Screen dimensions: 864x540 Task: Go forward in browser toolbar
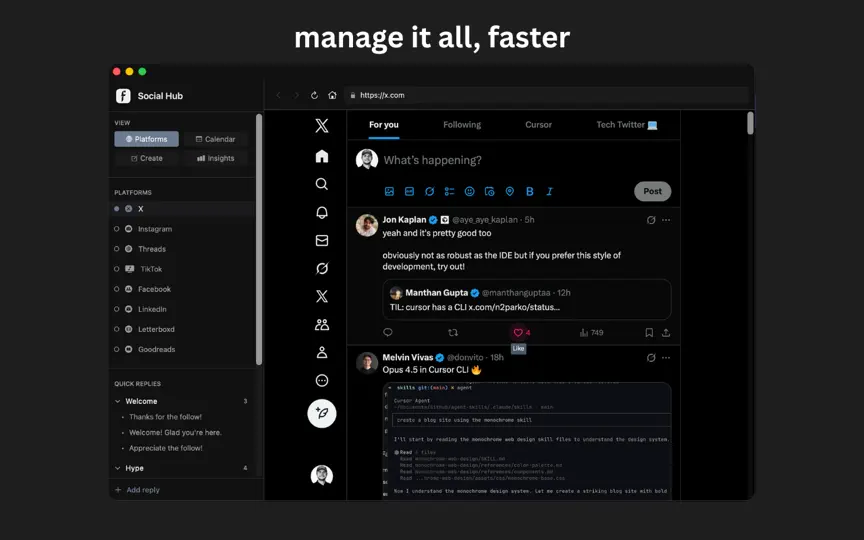click(296, 95)
